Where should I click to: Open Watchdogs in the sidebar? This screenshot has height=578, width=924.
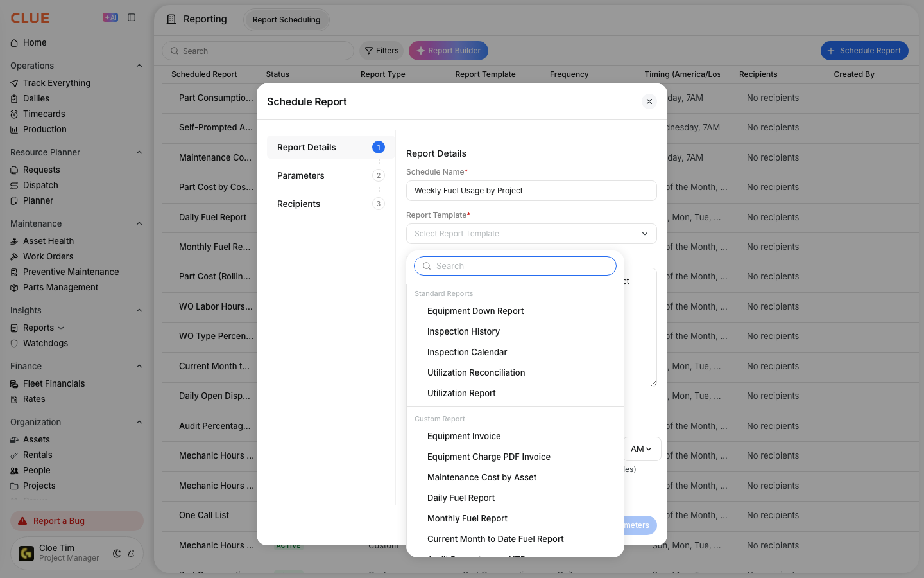tap(45, 344)
